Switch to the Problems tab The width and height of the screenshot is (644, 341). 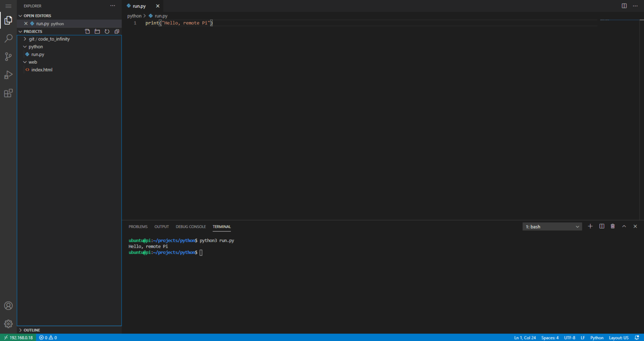(x=138, y=227)
